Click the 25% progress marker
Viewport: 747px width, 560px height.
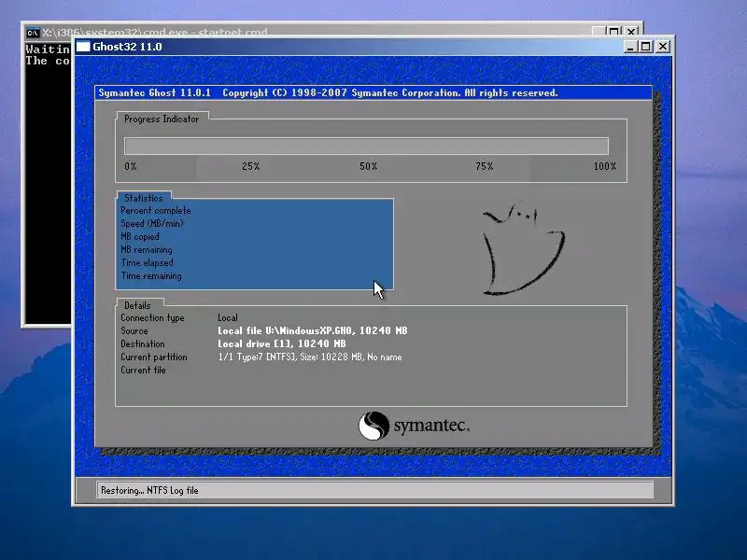pyautogui.click(x=250, y=166)
